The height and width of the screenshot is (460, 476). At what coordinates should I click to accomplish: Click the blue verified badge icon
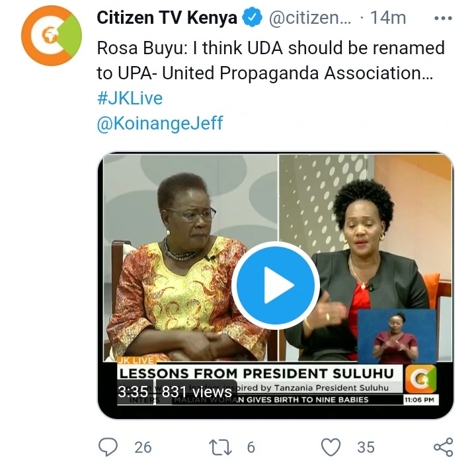click(x=252, y=18)
